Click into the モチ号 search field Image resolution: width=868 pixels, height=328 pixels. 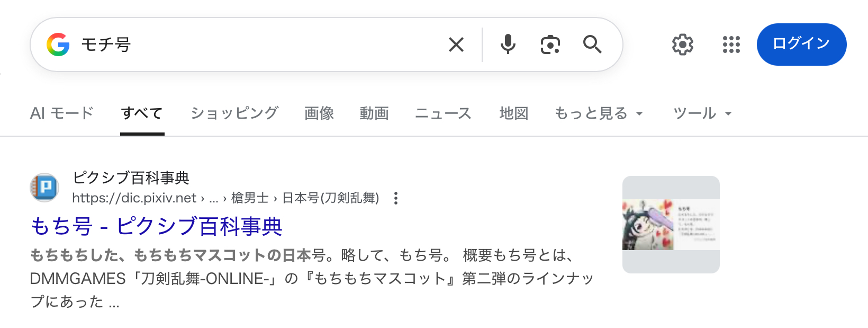[x=265, y=45]
